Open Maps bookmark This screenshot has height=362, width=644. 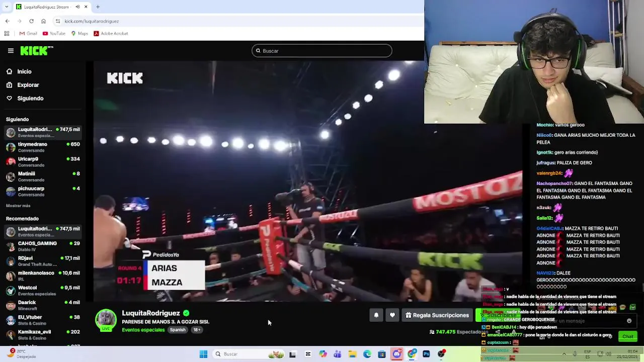[79, 33]
